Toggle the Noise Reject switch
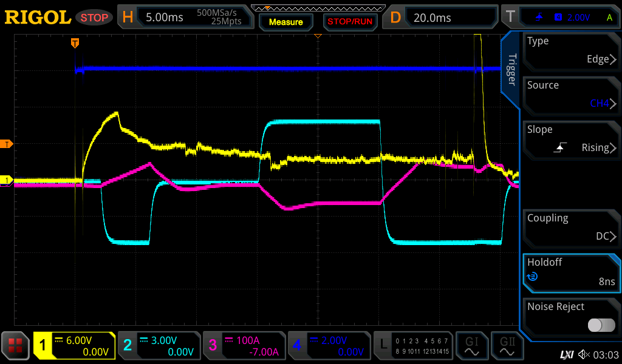The width and height of the screenshot is (622, 364). tap(601, 325)
